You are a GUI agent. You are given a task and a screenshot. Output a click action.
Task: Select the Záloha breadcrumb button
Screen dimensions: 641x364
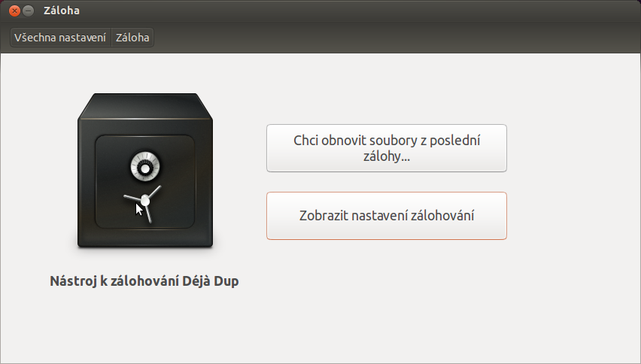tap(132, 38)
